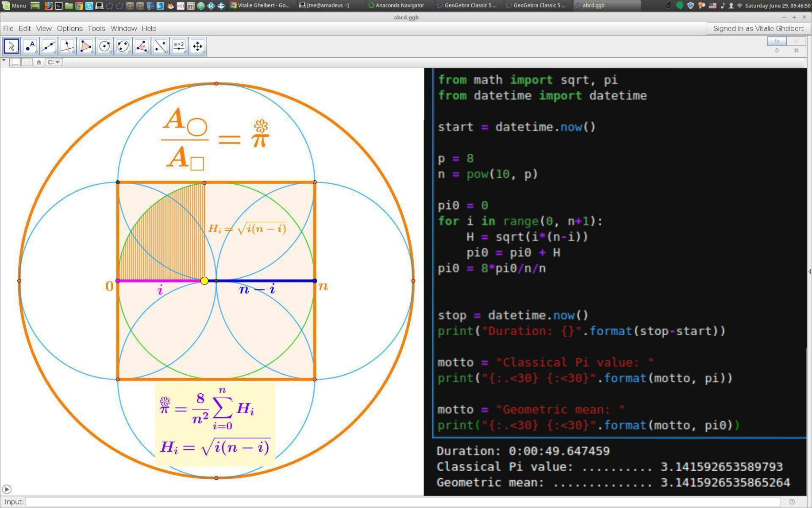Open the help question mark icon
Image resolution: width=812 pixels, height=508 pixels.
(x=777, y=50)
